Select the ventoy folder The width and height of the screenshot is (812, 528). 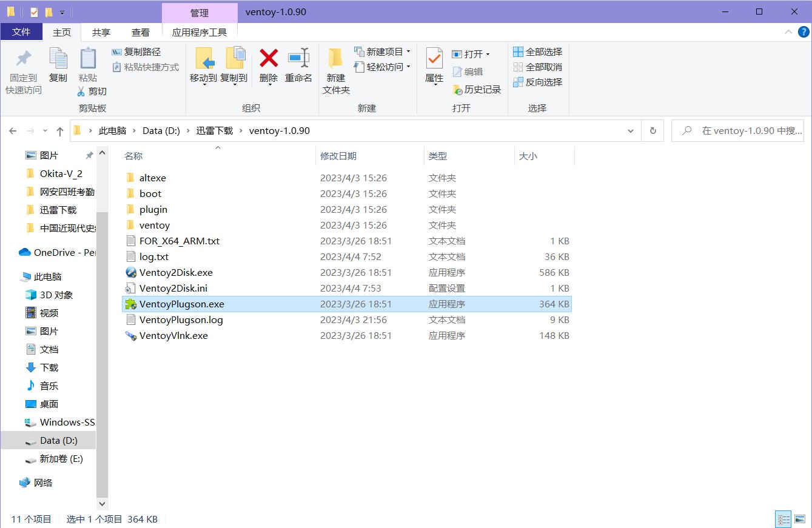point(347,226)
